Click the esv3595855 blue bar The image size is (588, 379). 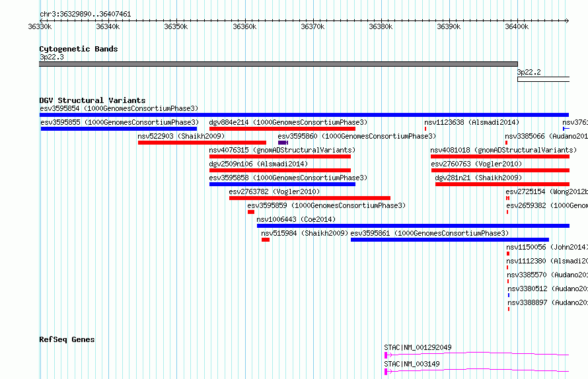(x=119, y=129)
